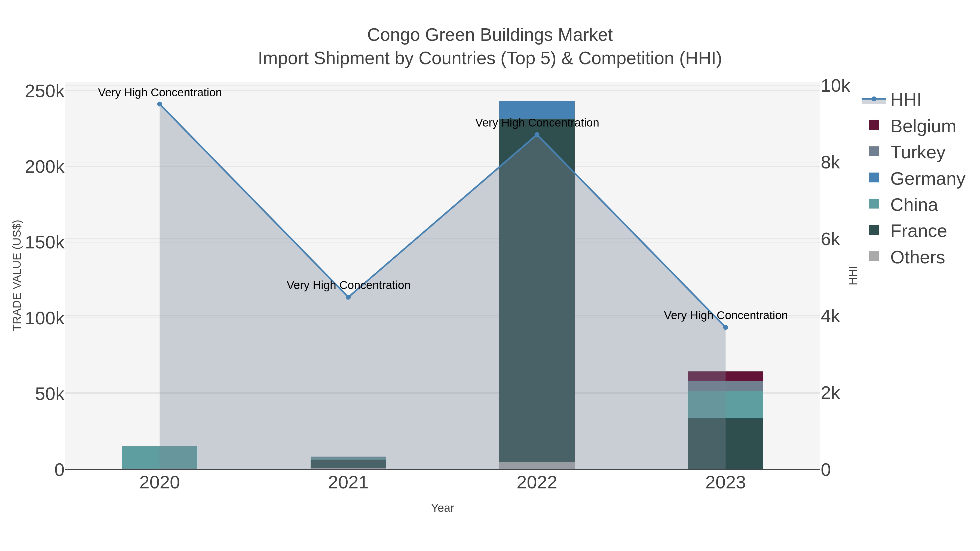Viewport: 980px width, 551px height.
Task: Toggle the Others series in the legend
Action: [x=907, y=257]
